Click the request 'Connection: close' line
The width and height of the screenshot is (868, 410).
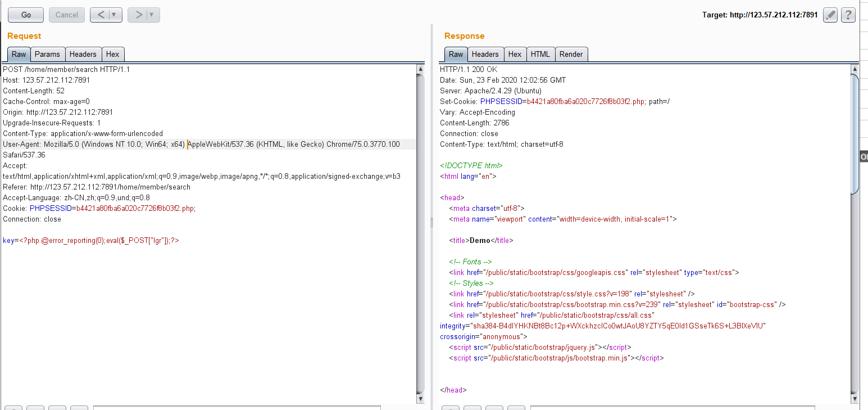pyautogui.click(x=32, y=219)
